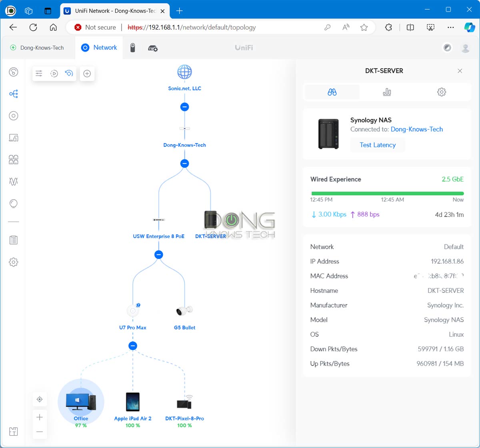The image size is (480, 448).
Task: Add page to favorites with star icon
Action: pos(364,27)
